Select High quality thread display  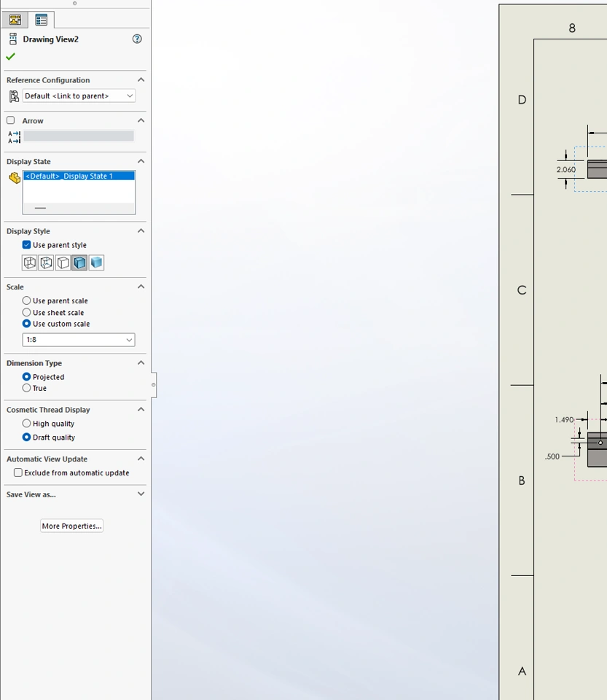point(27,423)
